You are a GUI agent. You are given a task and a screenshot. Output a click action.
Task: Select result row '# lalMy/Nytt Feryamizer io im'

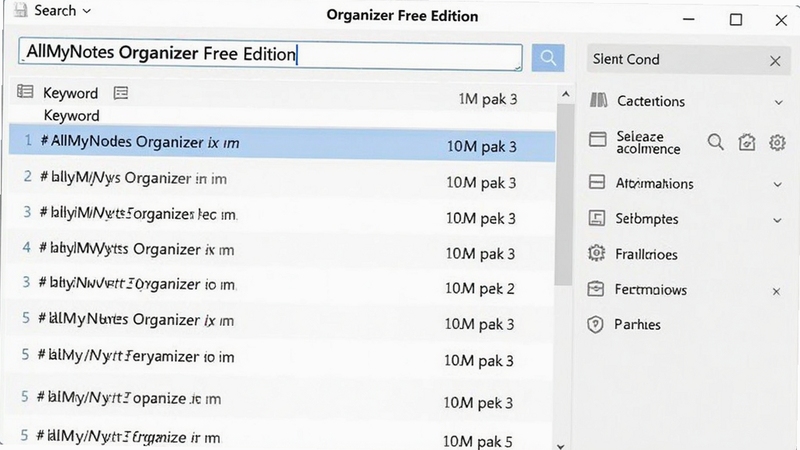point(282,357)
